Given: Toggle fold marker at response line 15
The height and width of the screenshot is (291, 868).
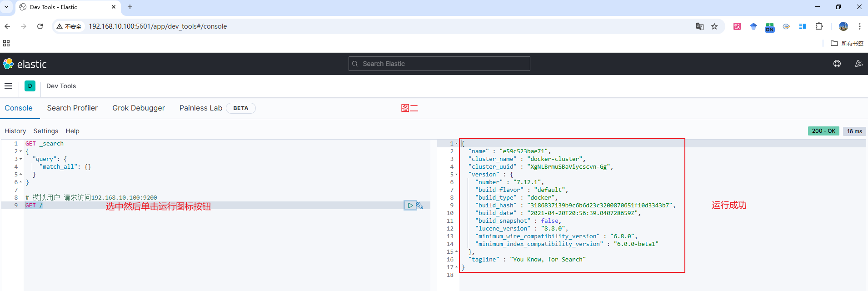Looking at the screenshot, I should 456,252.
